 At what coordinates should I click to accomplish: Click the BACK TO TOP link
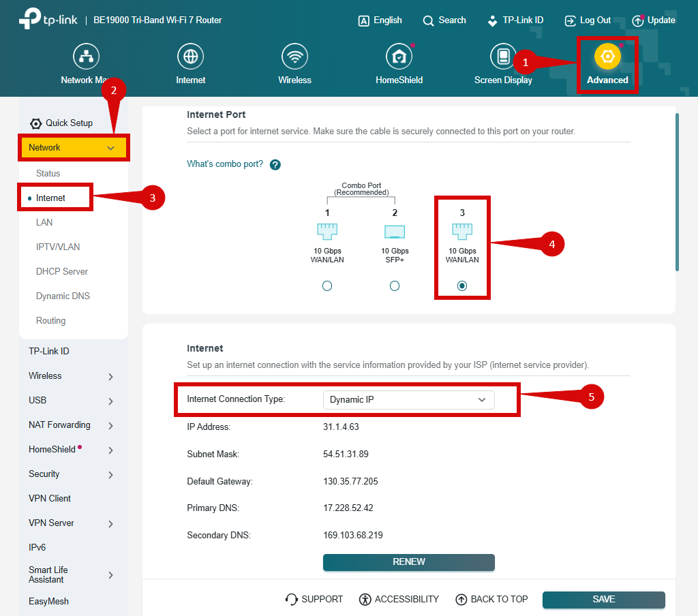tap(491, 600)
